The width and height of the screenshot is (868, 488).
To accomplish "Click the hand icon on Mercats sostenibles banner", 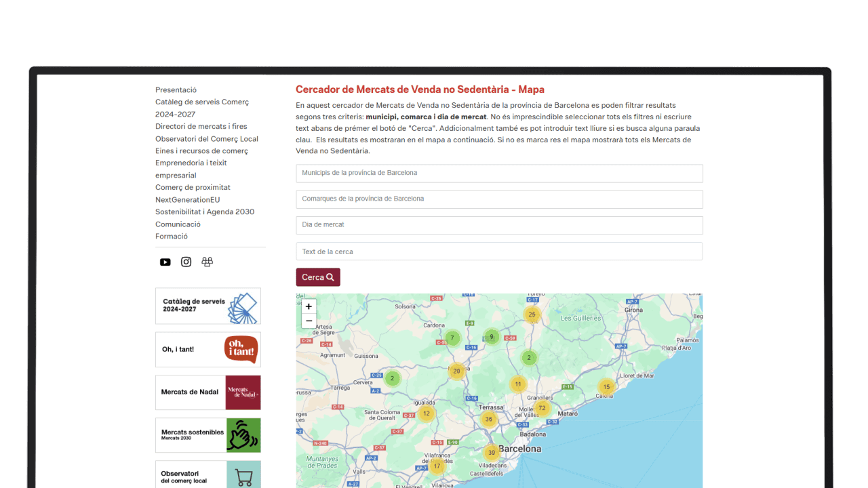I will tap(243, 435).
